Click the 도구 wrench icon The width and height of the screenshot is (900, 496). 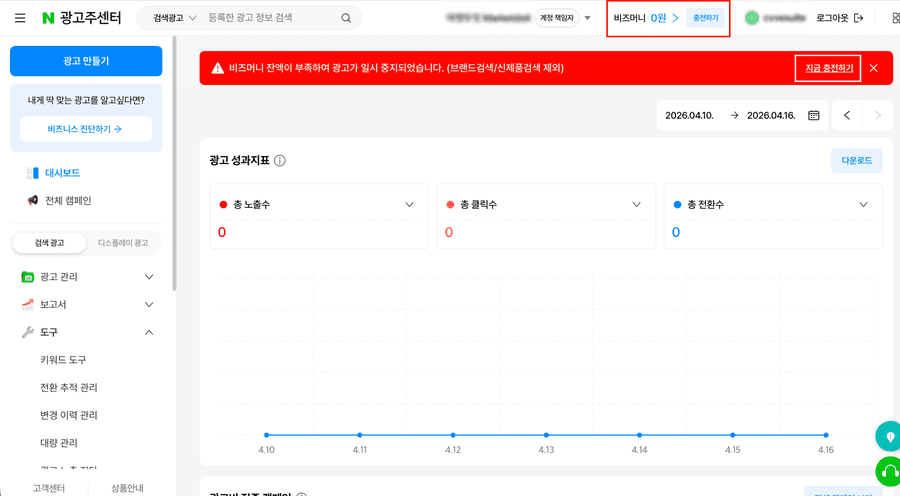28,332
